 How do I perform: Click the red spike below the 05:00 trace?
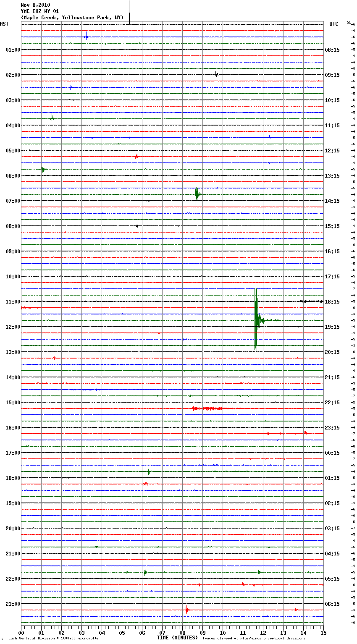pyautogui.click(x=136, y=156)
